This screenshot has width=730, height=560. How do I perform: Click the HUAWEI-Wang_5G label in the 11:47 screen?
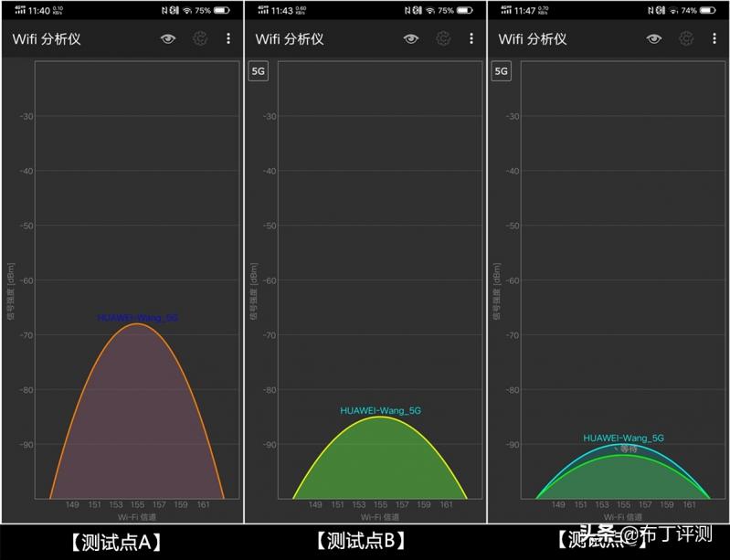coord(623,438)
